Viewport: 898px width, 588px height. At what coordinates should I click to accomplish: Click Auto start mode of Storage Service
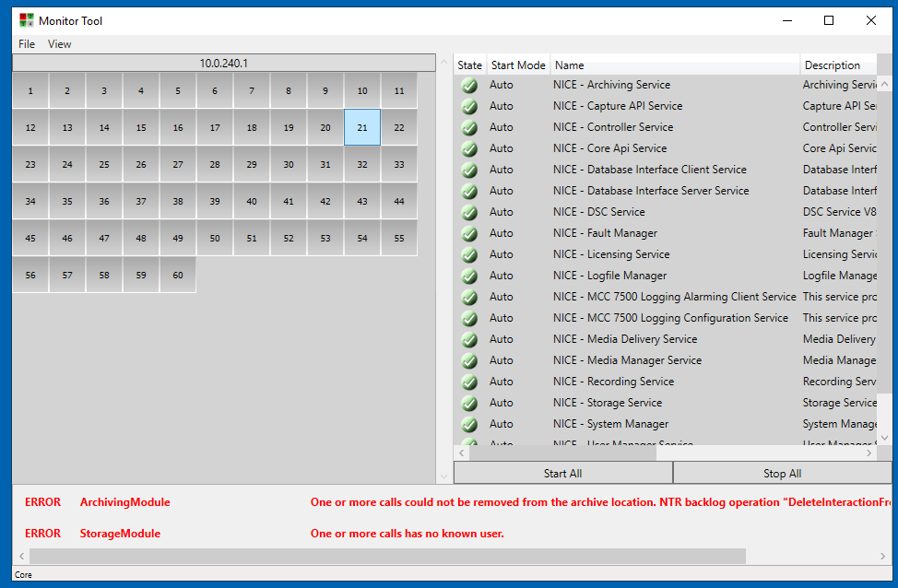point(502,403)
